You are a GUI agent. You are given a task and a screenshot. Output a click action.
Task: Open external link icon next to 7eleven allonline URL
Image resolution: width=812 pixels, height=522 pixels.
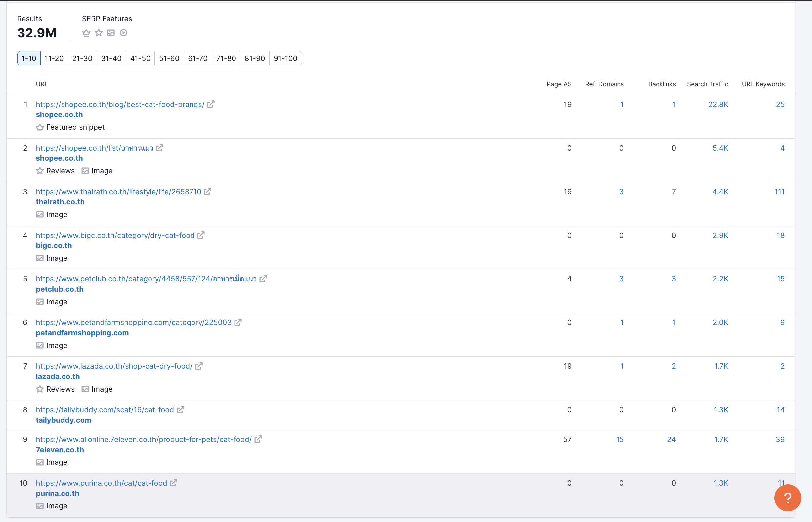(258, 439)
